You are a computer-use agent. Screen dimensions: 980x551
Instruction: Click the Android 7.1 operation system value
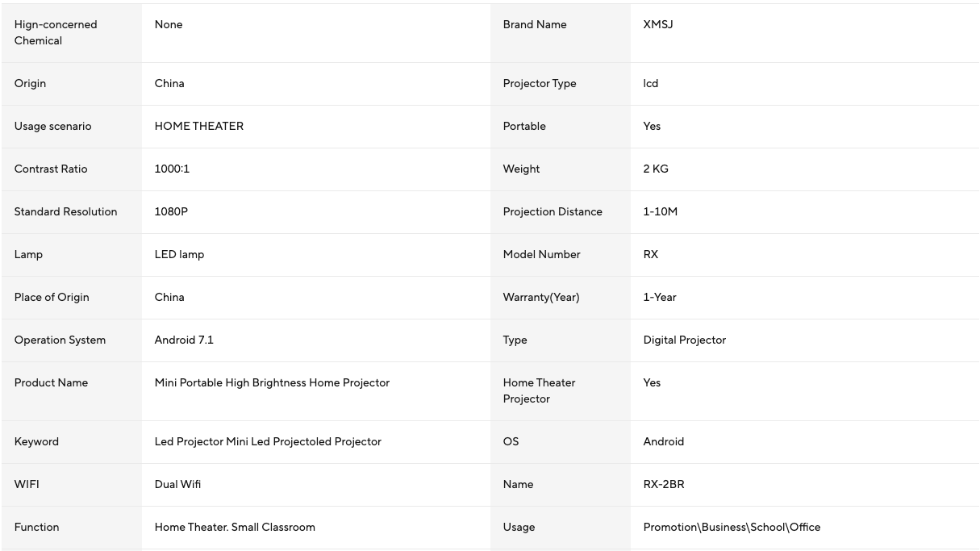point(184,340)
